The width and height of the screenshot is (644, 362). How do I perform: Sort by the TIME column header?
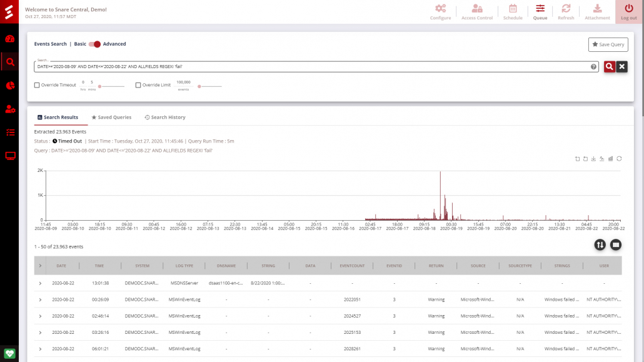click(x=99, y=266)
